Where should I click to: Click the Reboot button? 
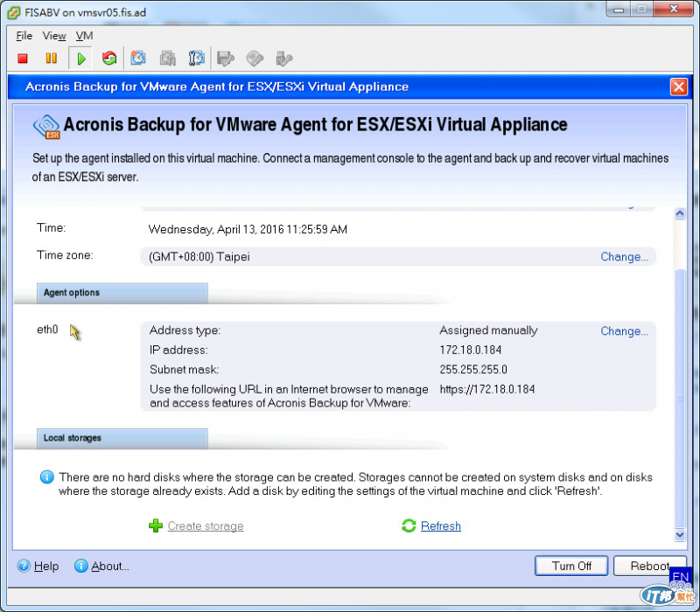click(649, 566)
